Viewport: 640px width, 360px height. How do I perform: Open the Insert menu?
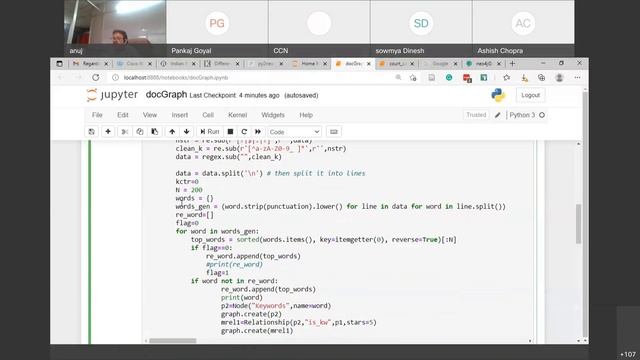click(180, 115)
